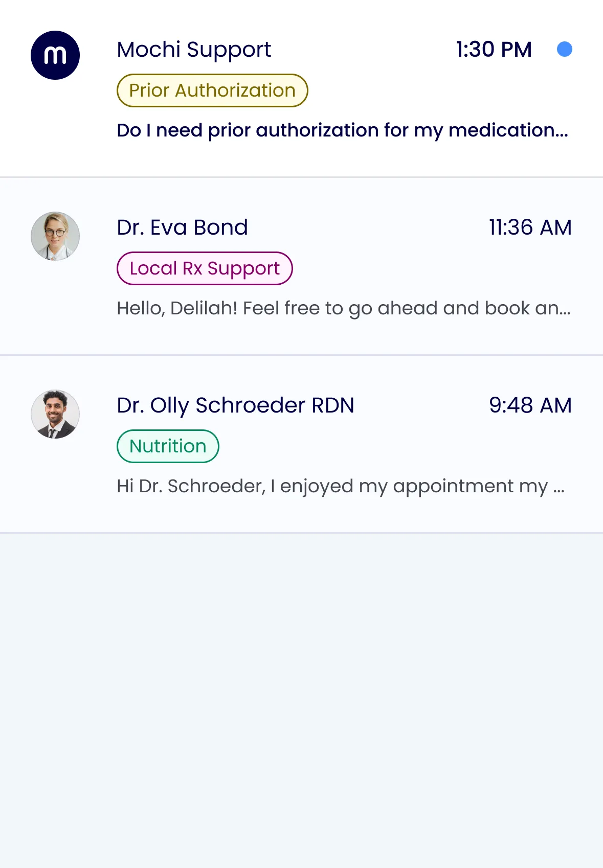
Task: Click the divider line under Mochi Support row
Action: click(301, 177)
